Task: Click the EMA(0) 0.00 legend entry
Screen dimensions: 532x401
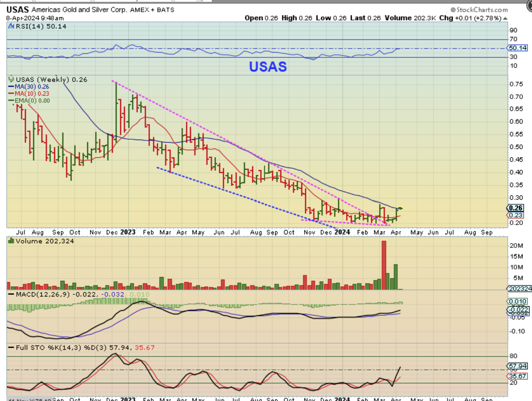Action: point(29,100)
